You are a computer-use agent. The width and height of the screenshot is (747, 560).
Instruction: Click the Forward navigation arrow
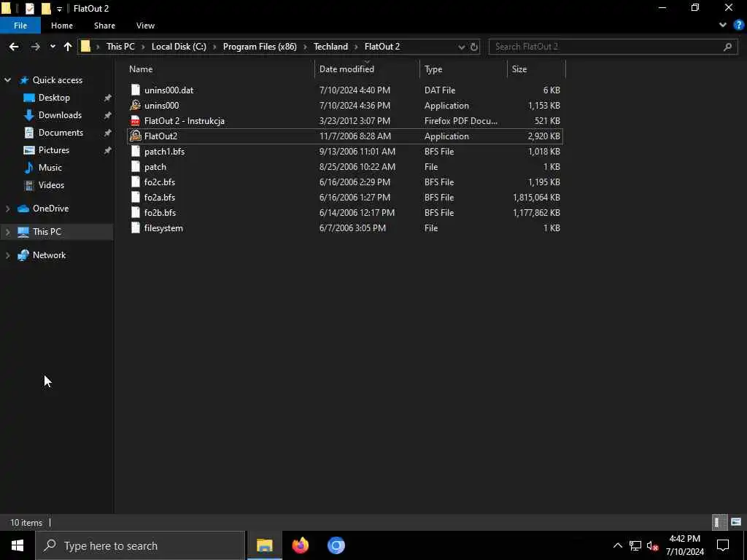[x=35, y=47]
